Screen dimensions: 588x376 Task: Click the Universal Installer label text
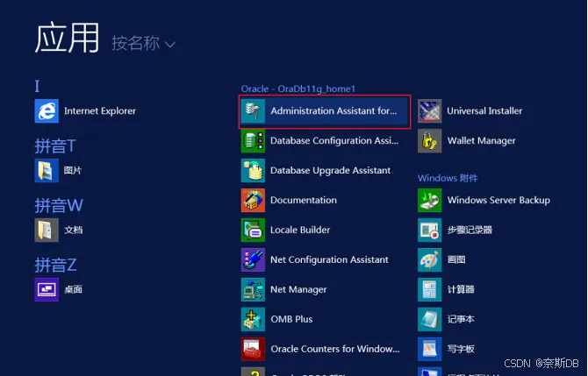[x=484, y=110]
